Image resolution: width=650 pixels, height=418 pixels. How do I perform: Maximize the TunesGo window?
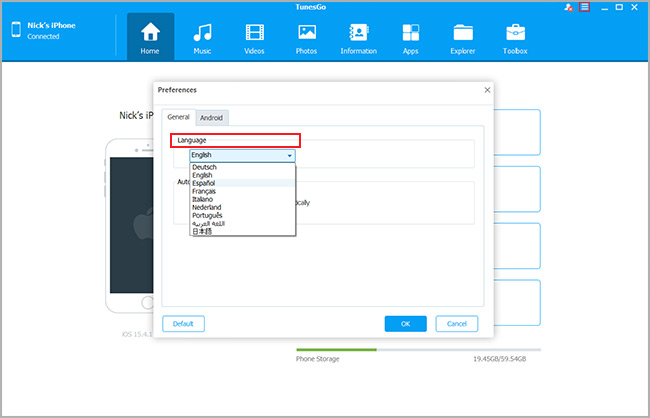click(619, 7)
